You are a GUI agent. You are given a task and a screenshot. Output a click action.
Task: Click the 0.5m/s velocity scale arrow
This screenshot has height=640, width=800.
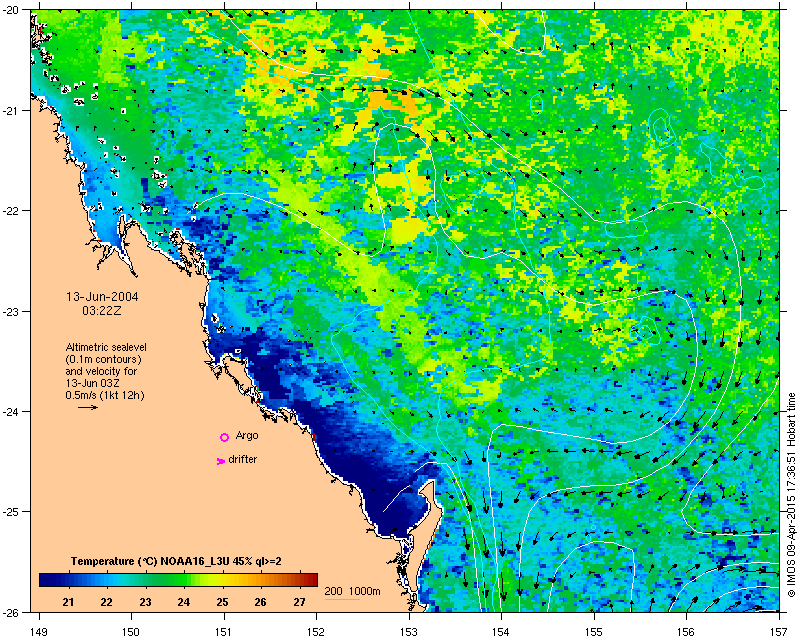point(88,407)
